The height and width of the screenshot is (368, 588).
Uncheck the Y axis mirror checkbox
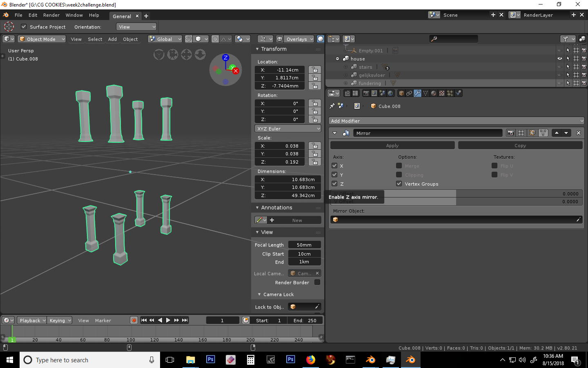pos(334,175)
